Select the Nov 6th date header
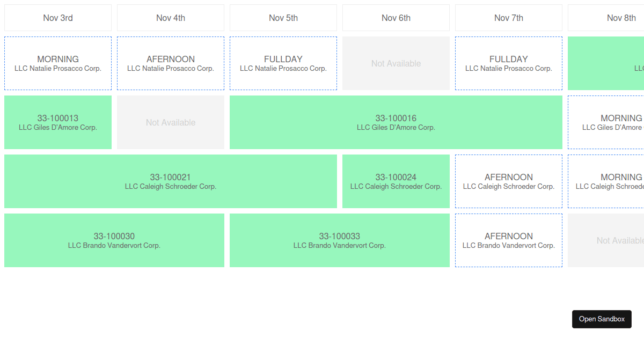 click(396, 18)
